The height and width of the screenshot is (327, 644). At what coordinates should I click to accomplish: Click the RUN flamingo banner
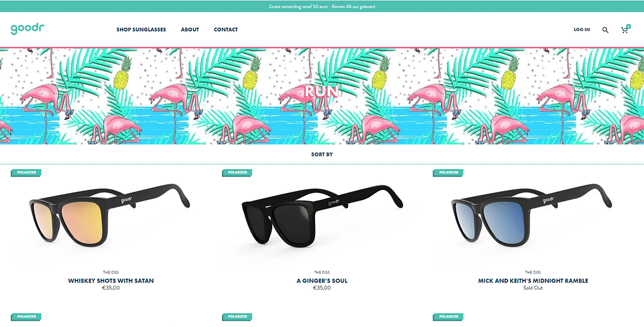[x=322, y=96]
